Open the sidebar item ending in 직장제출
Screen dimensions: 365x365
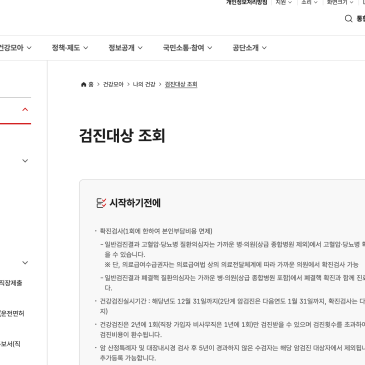pyautogui.click(x=11, y=283)
